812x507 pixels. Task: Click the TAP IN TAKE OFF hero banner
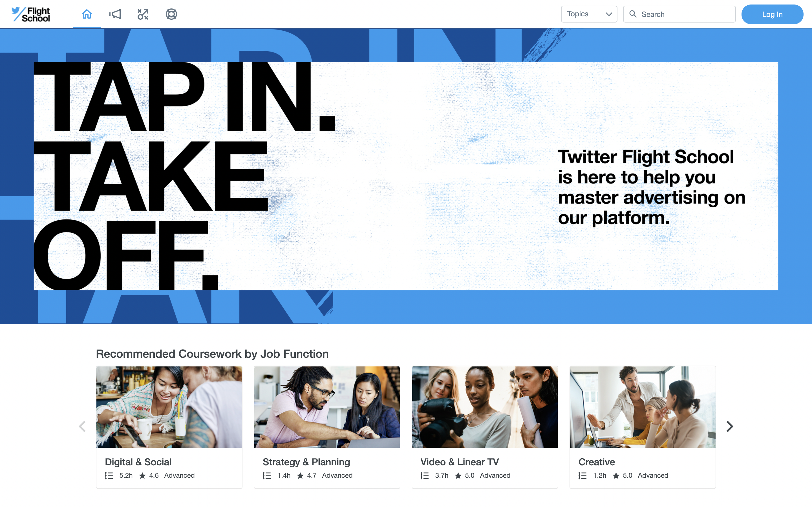tap(406, 176)
